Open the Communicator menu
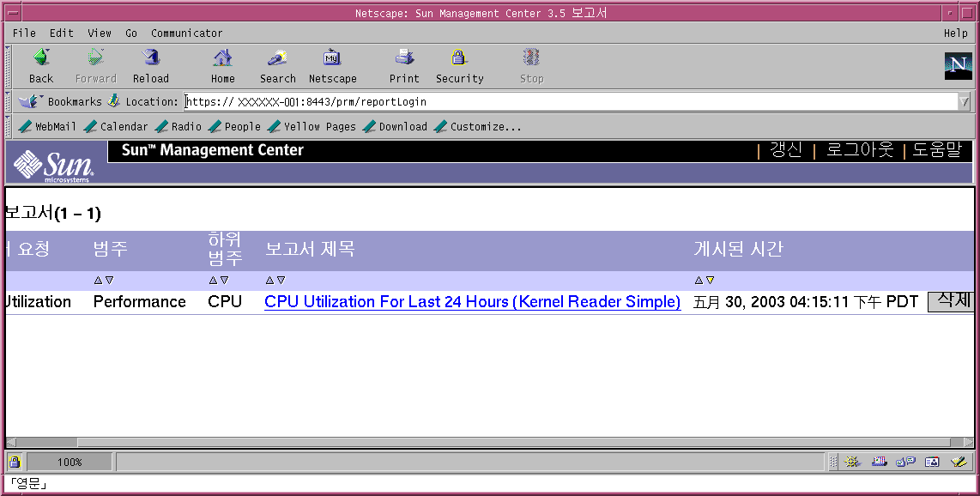The height and width of the screenshot is (496, 980). point(186,33)
